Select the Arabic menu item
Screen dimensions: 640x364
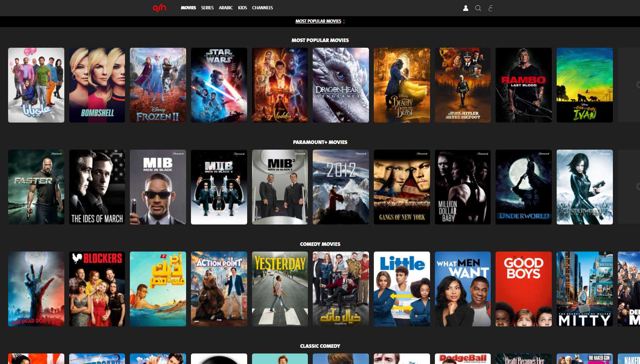226,8
